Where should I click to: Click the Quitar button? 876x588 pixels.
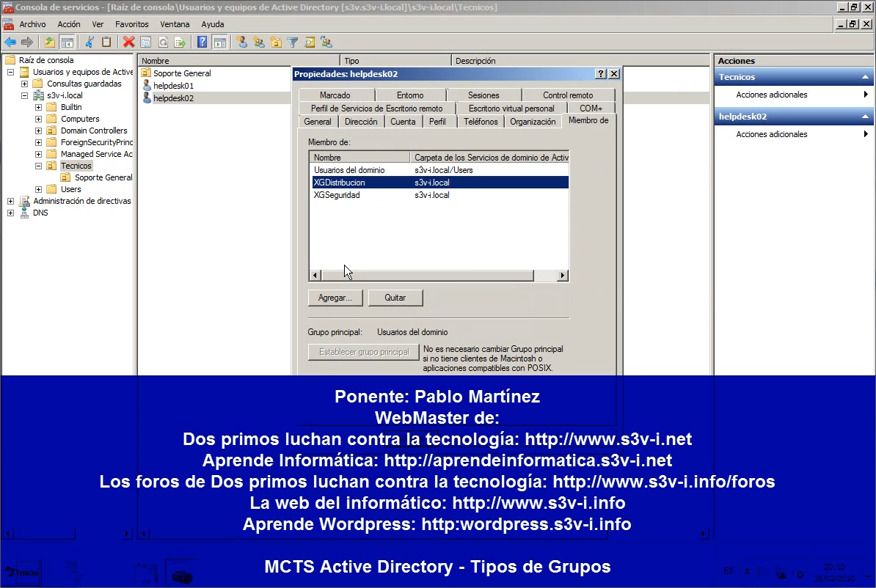[x=395, y=298]
